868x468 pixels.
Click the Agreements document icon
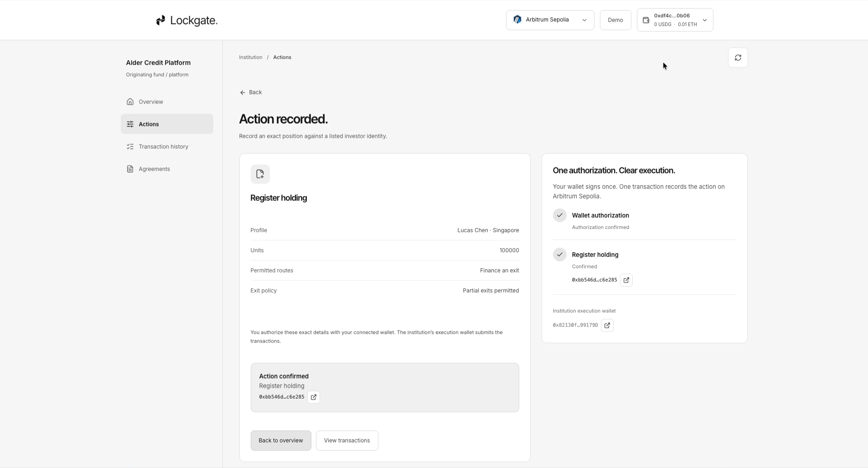click(x=130, y=169)
